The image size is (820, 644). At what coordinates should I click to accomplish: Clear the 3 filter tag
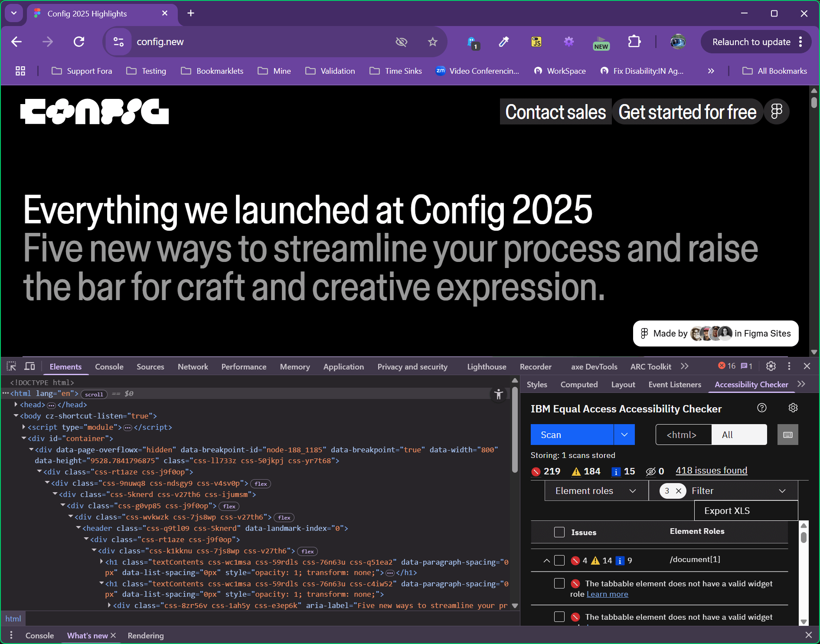pos(679,491)
